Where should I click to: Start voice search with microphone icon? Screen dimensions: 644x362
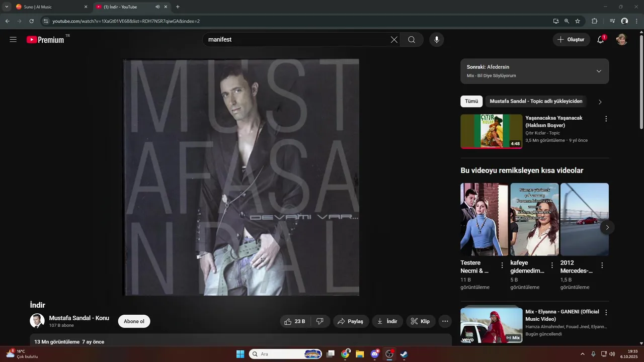click(x=437, y=40)
